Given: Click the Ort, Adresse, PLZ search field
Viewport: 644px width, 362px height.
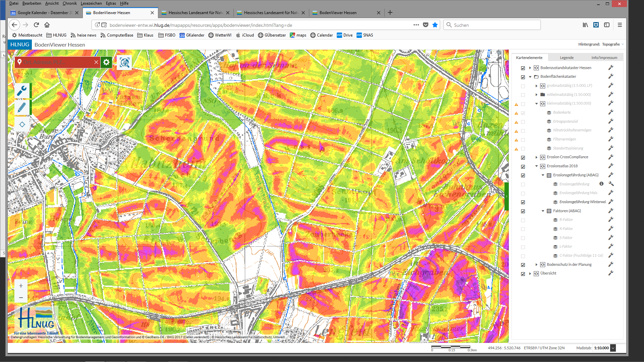Looking at the screenshot, I should coord(57,62).
